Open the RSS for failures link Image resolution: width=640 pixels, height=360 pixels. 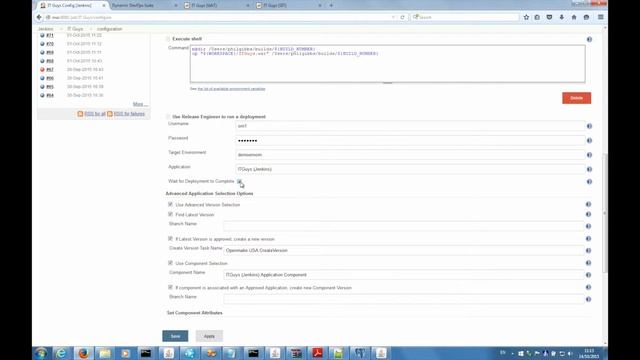[x=129, y=114]
